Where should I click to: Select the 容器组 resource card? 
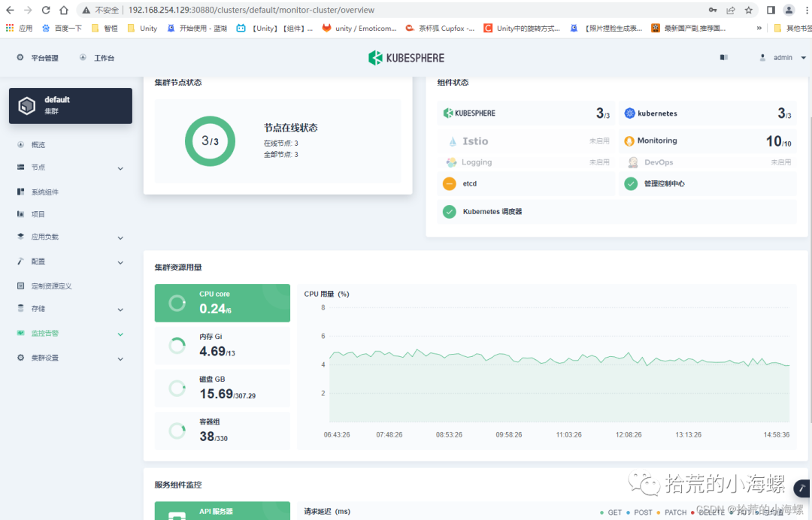(222, 431)
